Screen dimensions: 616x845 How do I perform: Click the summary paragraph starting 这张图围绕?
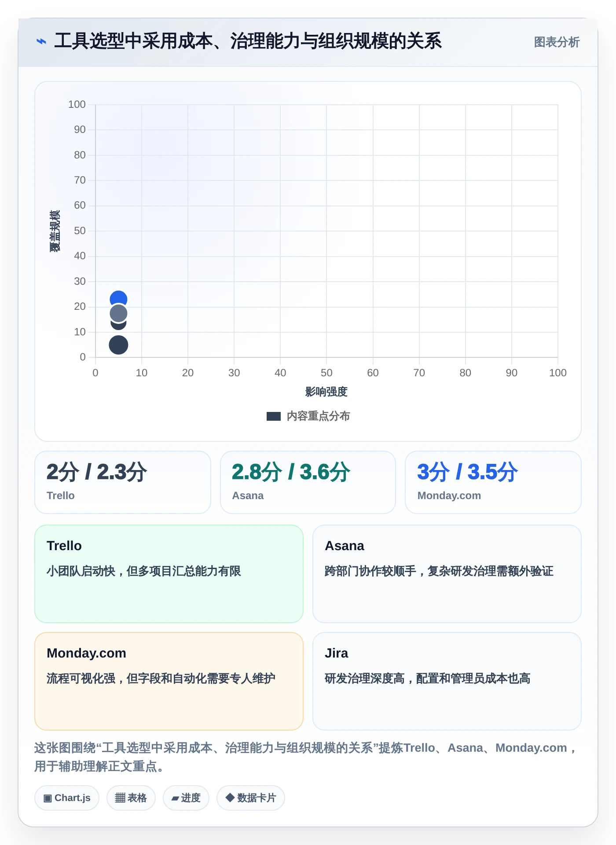click(x=307, y=757)
